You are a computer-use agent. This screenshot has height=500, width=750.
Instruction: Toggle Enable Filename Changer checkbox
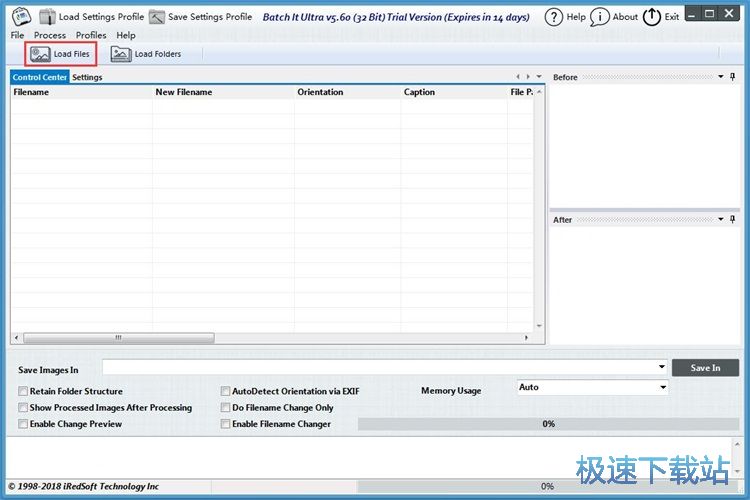pyautogui.click(x=225, y=424)
